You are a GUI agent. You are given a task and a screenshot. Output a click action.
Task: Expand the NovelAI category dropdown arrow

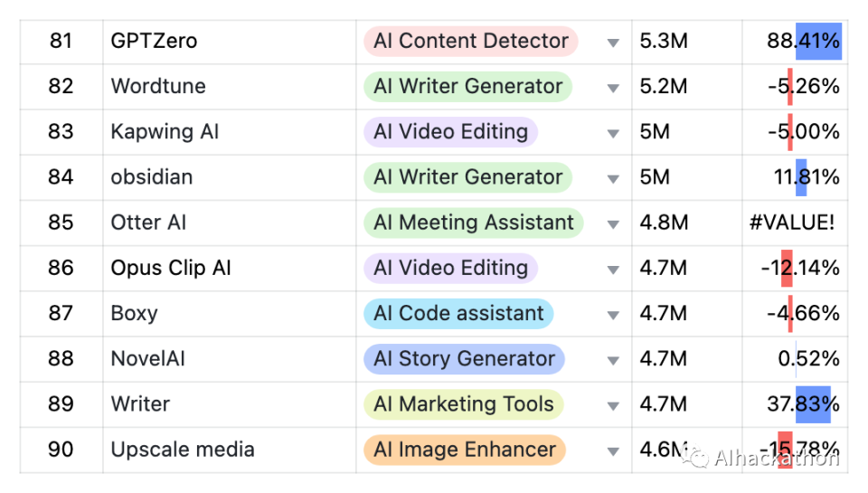pyautogui.click(x=613, y=360)
